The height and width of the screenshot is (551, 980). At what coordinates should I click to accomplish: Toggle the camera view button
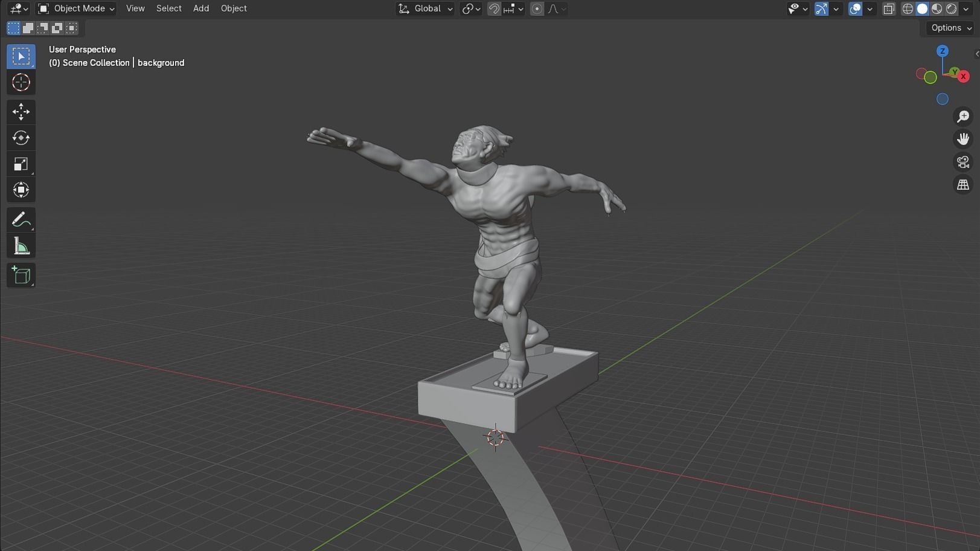963,162
